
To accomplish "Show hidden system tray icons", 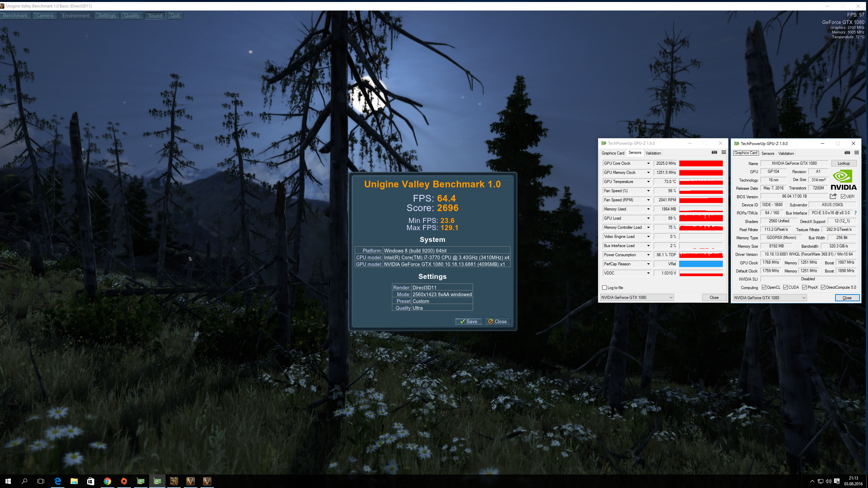I will 812,481.
